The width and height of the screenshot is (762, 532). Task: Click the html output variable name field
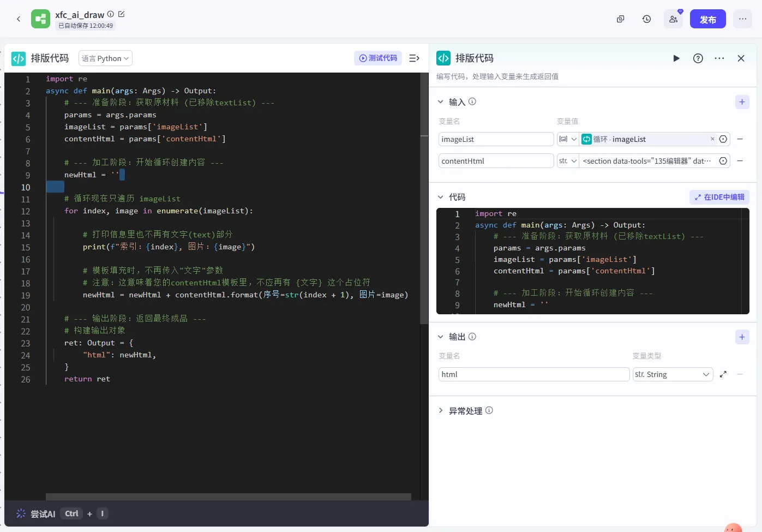(x=534, y=374)
